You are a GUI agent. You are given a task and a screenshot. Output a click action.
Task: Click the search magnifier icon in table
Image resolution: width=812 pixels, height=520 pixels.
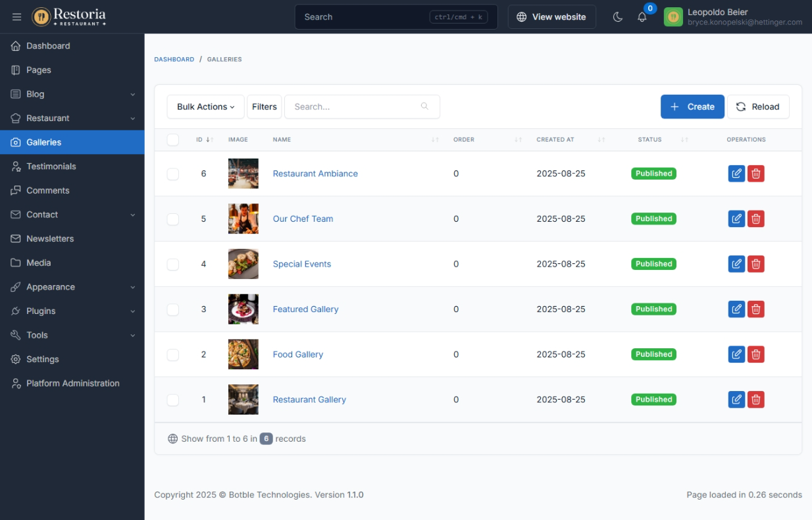pos(424,107)
